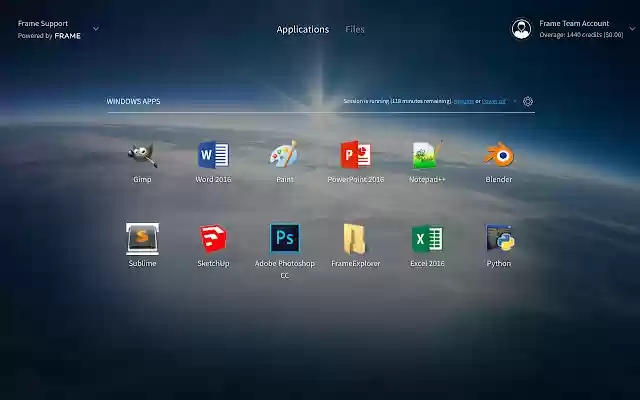Launch Blender
This screenshot has width=640, height=400.
[x=498, y=155]
